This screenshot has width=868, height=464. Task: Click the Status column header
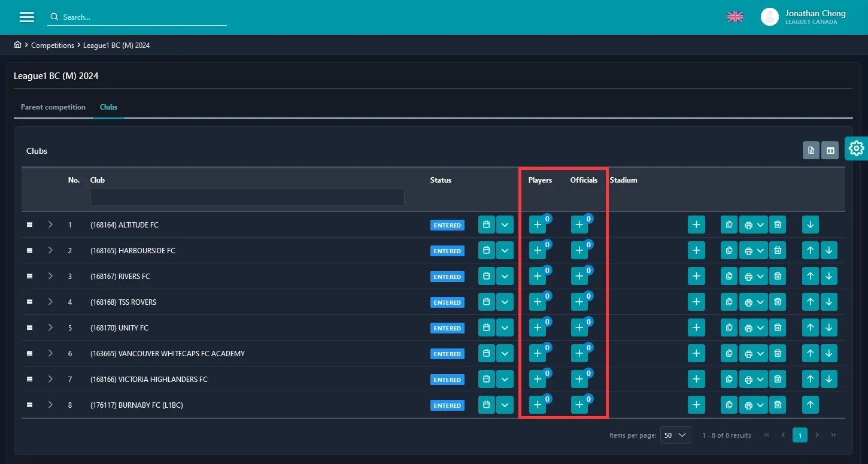[x=441, y=180]
